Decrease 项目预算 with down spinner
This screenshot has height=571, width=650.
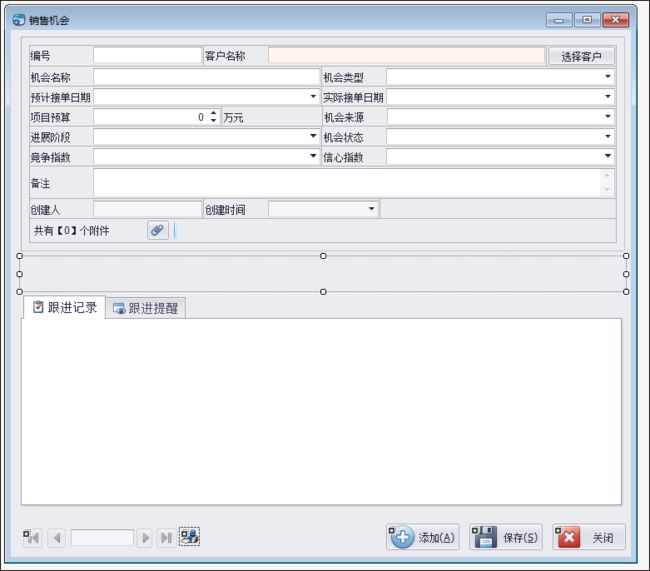pos(213,120)
